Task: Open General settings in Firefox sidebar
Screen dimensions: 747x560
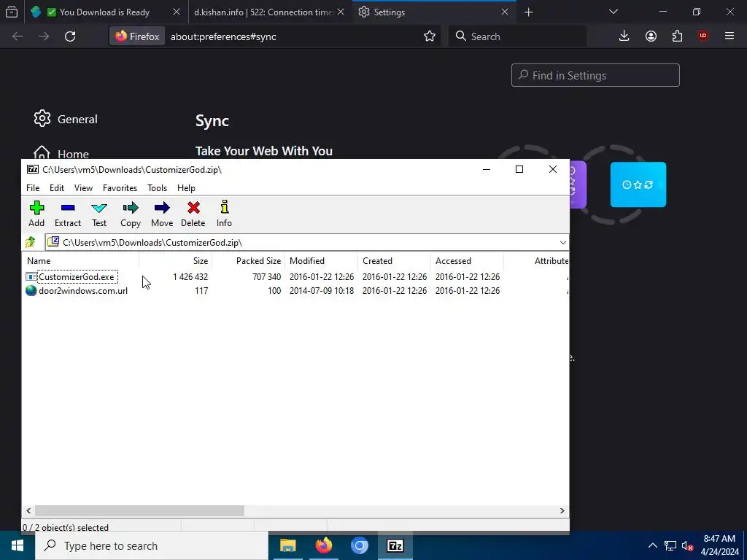Action: 66,119
